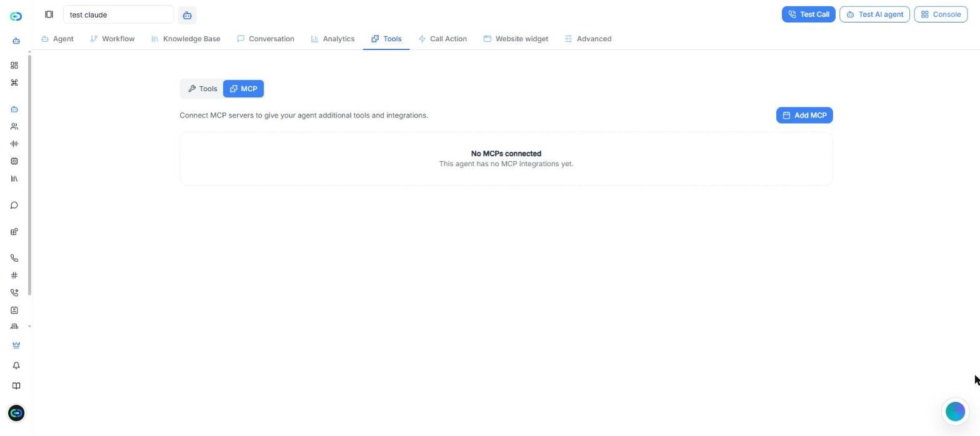This screenshot has width=980, height=436.
Task: Go to the Advanced tab
Action: tap(588, 39)
